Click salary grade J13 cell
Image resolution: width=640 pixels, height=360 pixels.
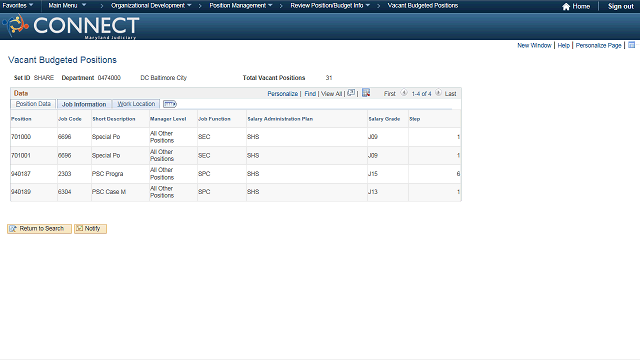(373, 191)
